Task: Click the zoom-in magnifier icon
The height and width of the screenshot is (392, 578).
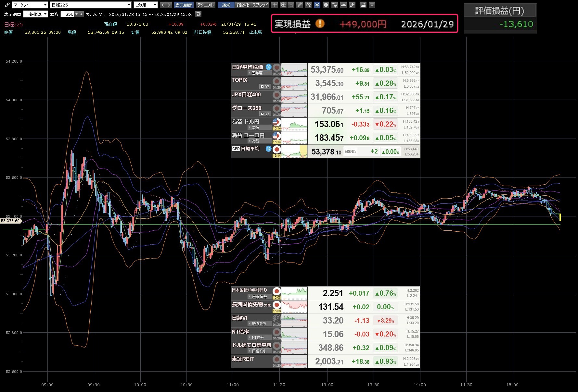Action: click(283, 5)
